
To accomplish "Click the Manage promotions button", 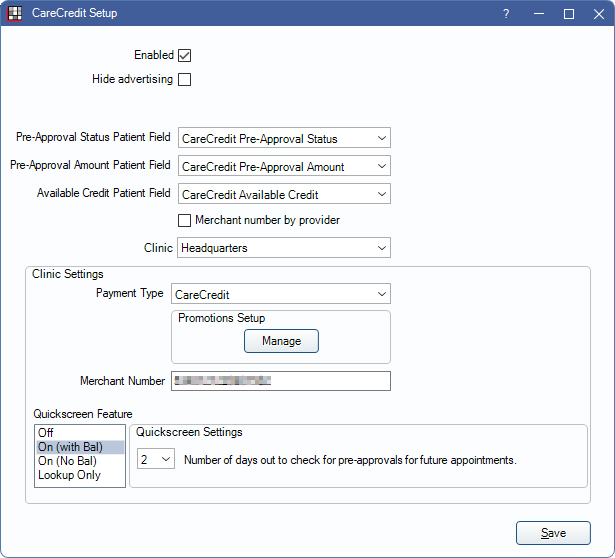I will pyautogui.click(x=281, y=341).
